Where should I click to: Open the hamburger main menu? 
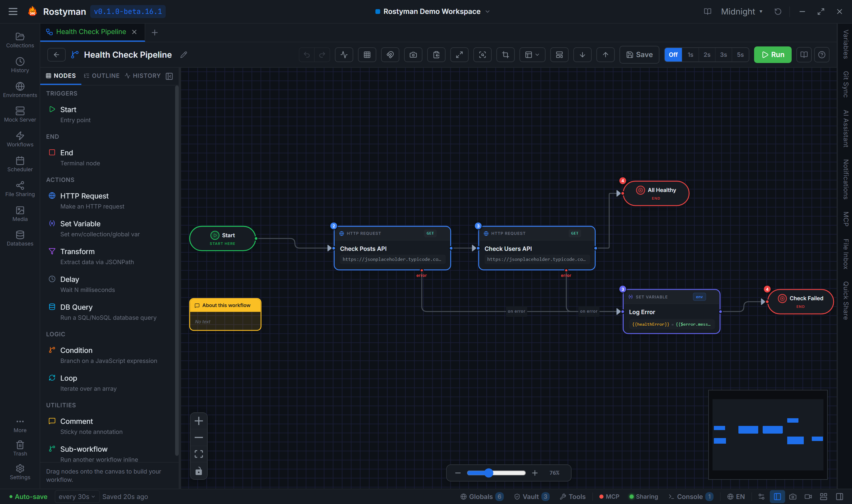click(x=13, y=12)
